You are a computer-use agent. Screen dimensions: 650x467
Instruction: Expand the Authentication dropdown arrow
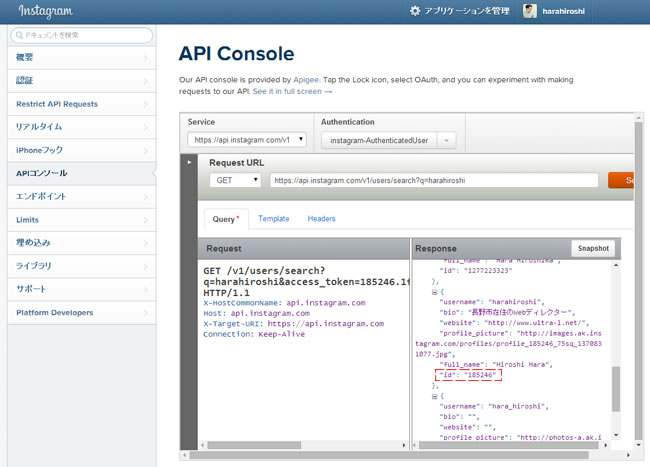[x=446, y=140]
